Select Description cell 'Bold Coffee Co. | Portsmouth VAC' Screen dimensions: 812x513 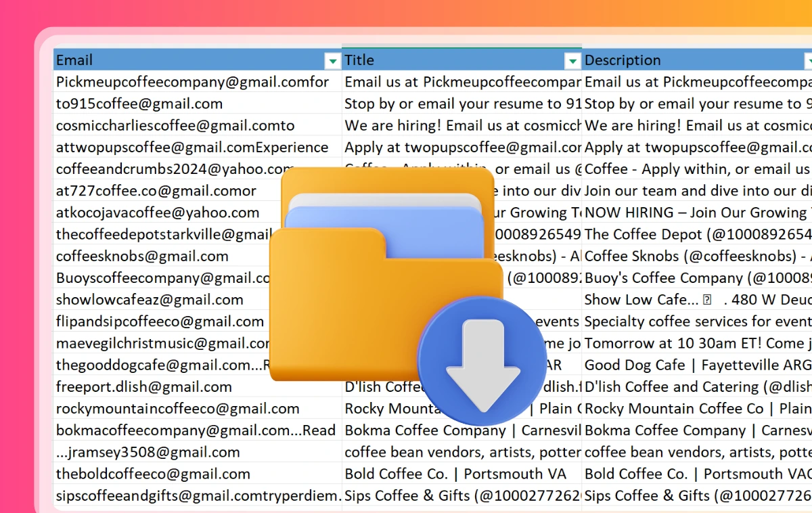pyautogui.click(x=697, y=473)
